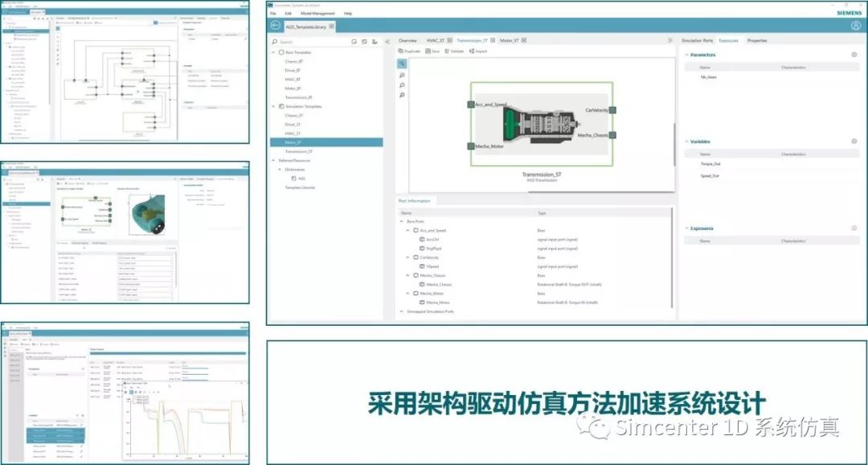Click the Base Templates folder icon

click(281, 52)
